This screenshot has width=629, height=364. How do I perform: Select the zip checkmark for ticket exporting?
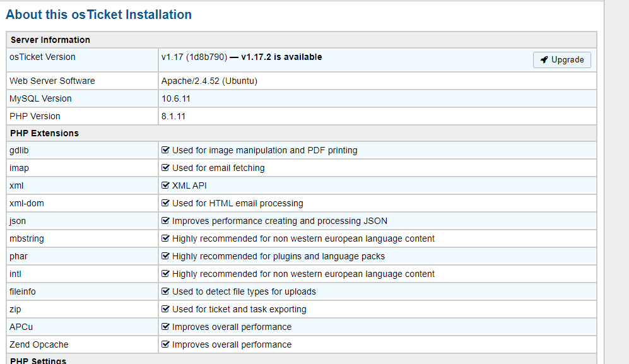(x=166, y=309)
